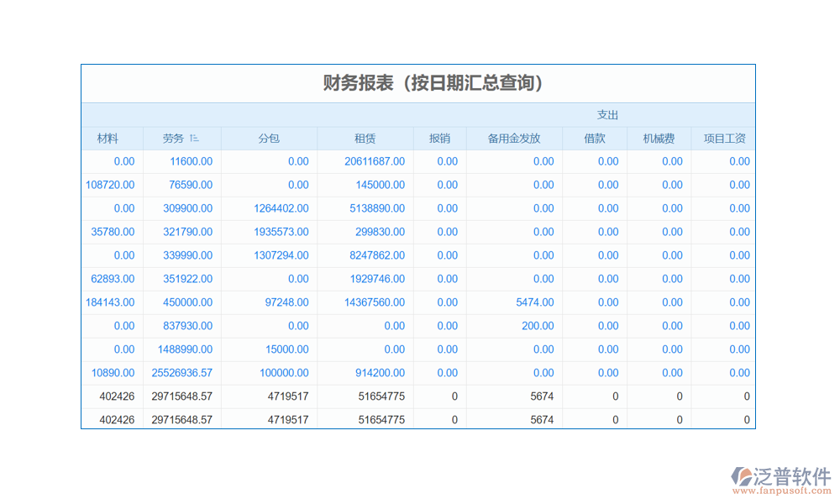Click the 1264402.00 分包 value
Viewport: 840px width, 504px height.
point(281,208)
